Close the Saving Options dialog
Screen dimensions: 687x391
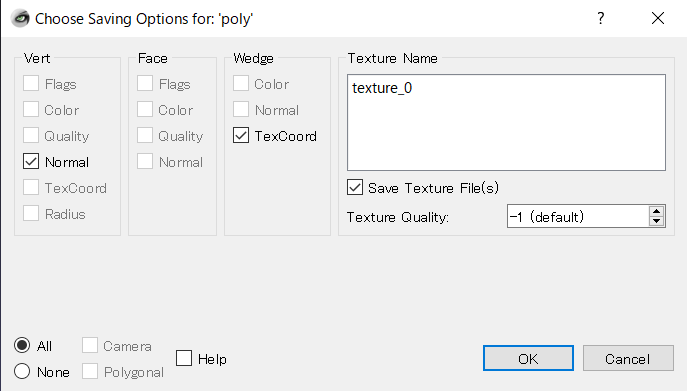point(658,18)
